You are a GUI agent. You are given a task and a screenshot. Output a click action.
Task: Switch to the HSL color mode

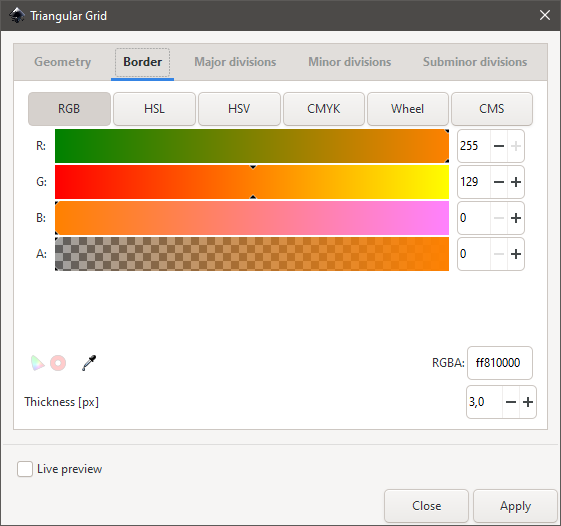point(154,109)
